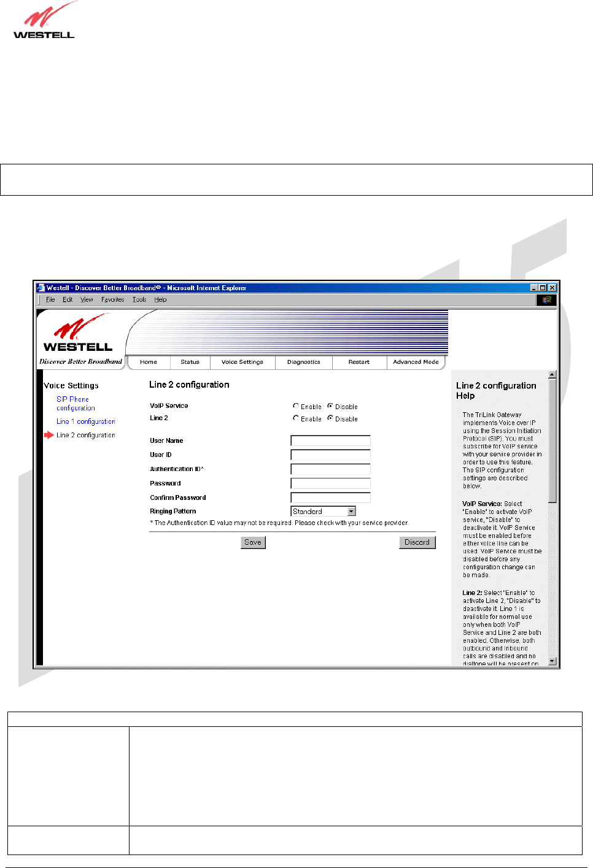The height and width of the screenshot is (868, 593).
Task: Maximize the Internet Explorer window
Action: click(x=543, y=288)
